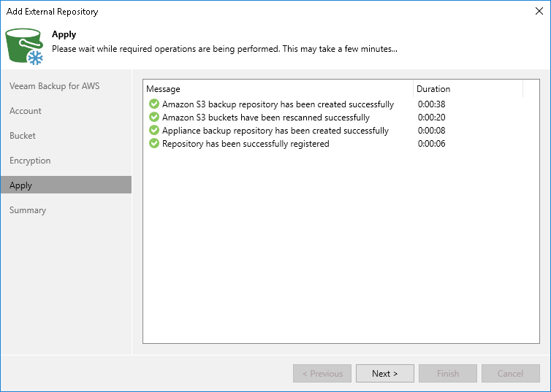Screen dimensions: 551x392
Task: Go to the Account wizard step
Action: (26, 111)
